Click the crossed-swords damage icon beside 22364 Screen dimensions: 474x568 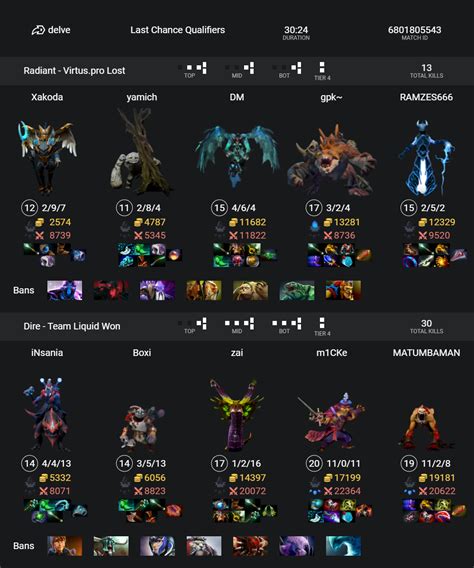(x=328, y=491)
